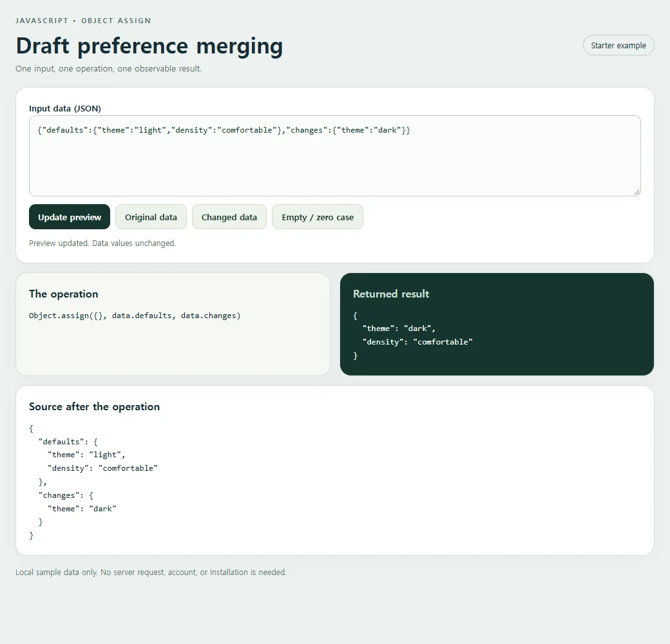
Task: Click subtitle One input, one operation text
Action: point(108,69)
